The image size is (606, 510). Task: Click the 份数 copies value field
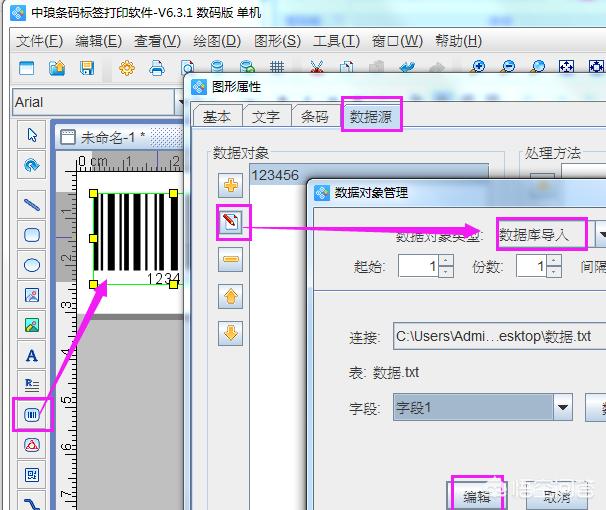click(x=531, y=266)
